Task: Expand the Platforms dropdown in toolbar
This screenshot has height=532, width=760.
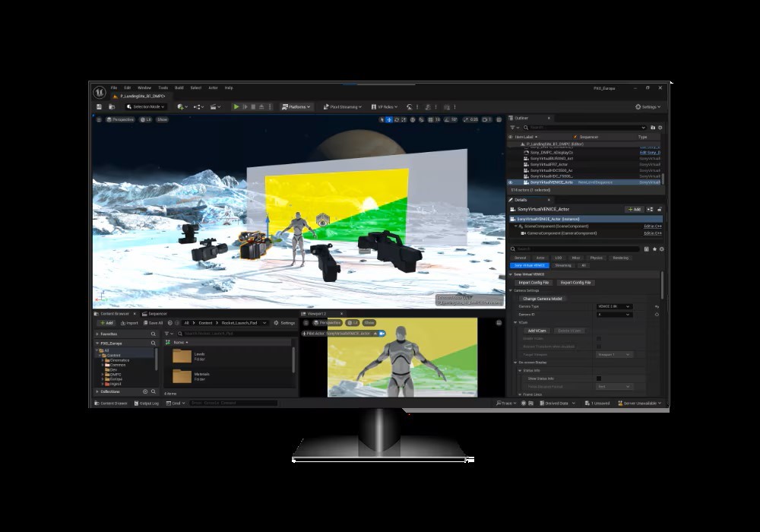Action: click(x=297, y=107)
